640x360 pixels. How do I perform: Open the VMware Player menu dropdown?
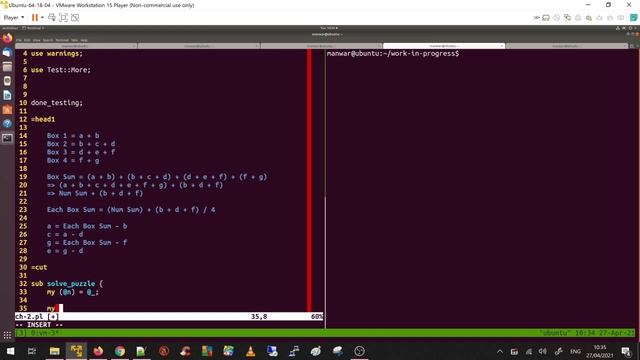coord(13,18)
